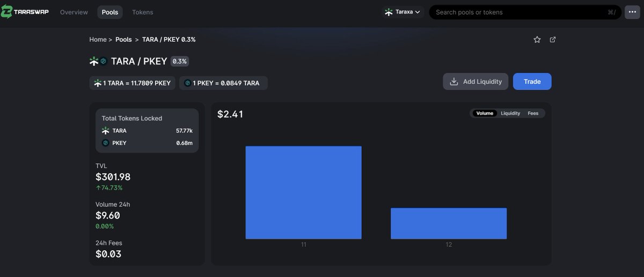Switch chart to Liquidity view
Viewport: 644px width, 277px height.
(x=510, y=113)
